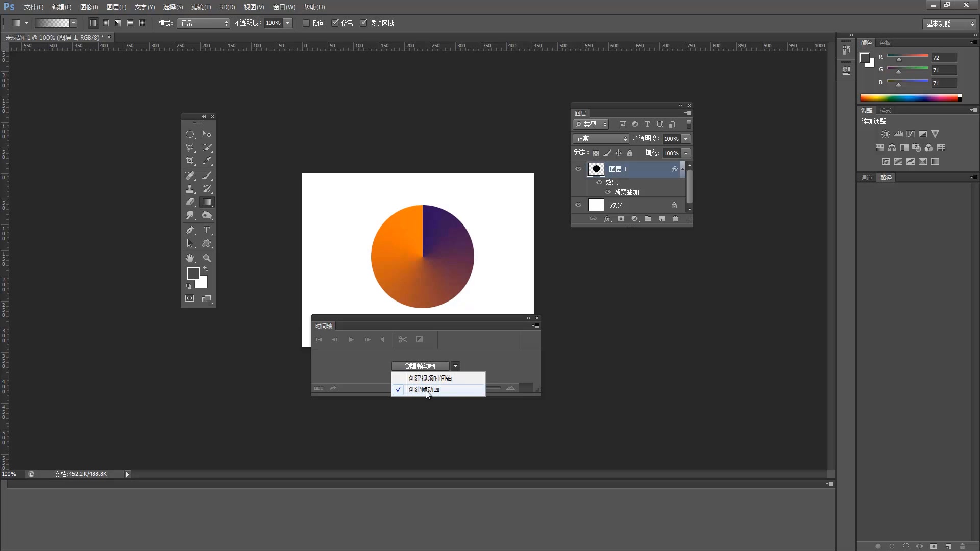
Task: Hide 图层 1 layer visibility eye
Action: pos(578,169)
